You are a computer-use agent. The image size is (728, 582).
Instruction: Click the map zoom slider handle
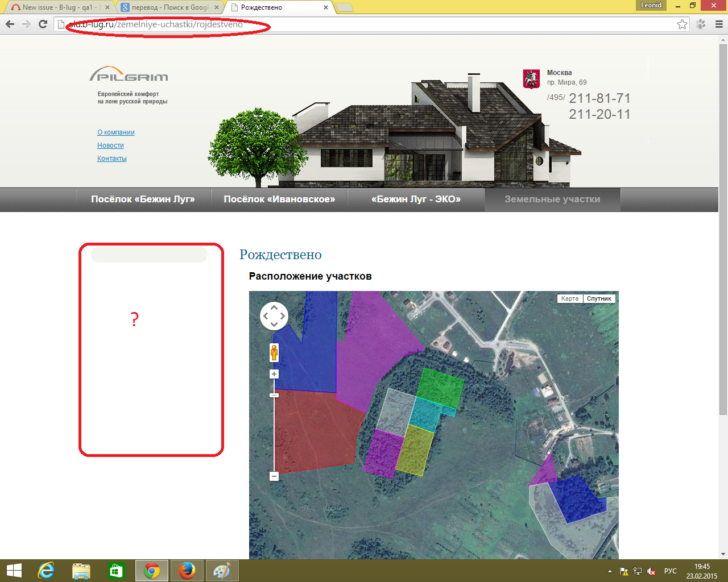coord(274,395)
